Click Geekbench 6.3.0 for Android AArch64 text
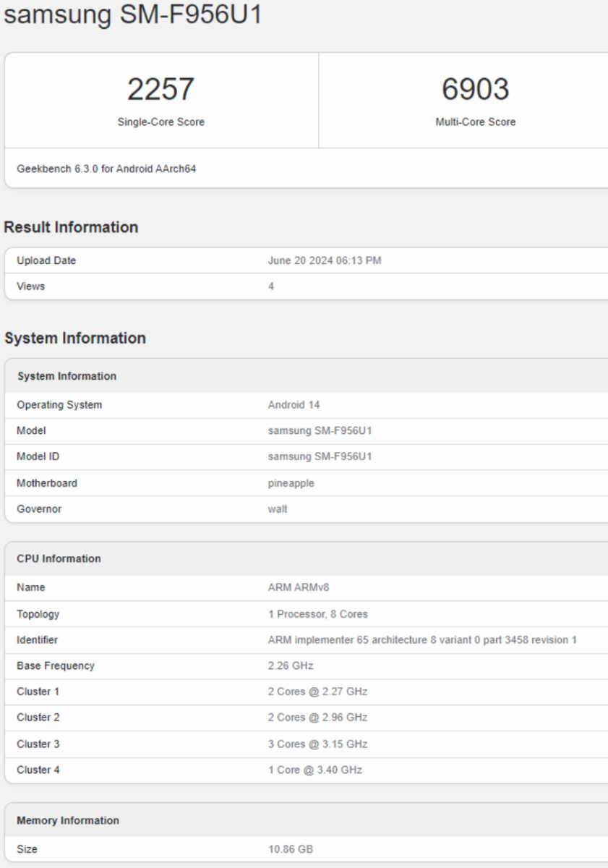This screenshot has width=608, height=868. [x=106, y=169]
